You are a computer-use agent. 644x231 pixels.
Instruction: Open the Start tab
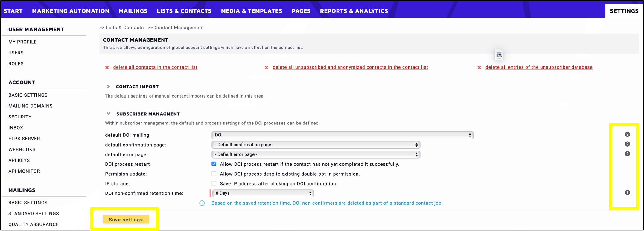(13, 11)
